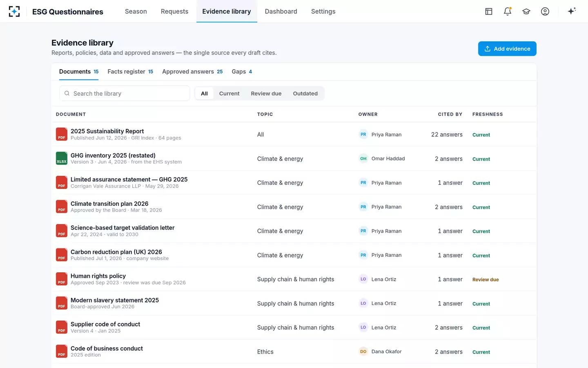588x368 pixels.
Task: Click the Search the library field
Action: pos(125,93)
